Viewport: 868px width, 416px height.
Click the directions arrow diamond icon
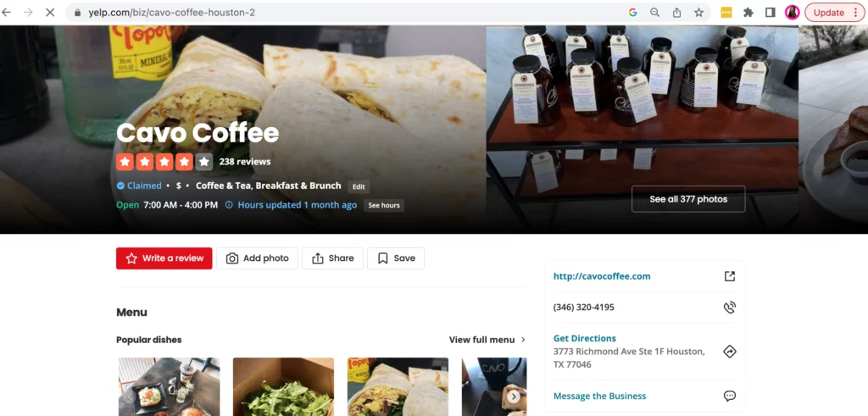pos(730,352)
